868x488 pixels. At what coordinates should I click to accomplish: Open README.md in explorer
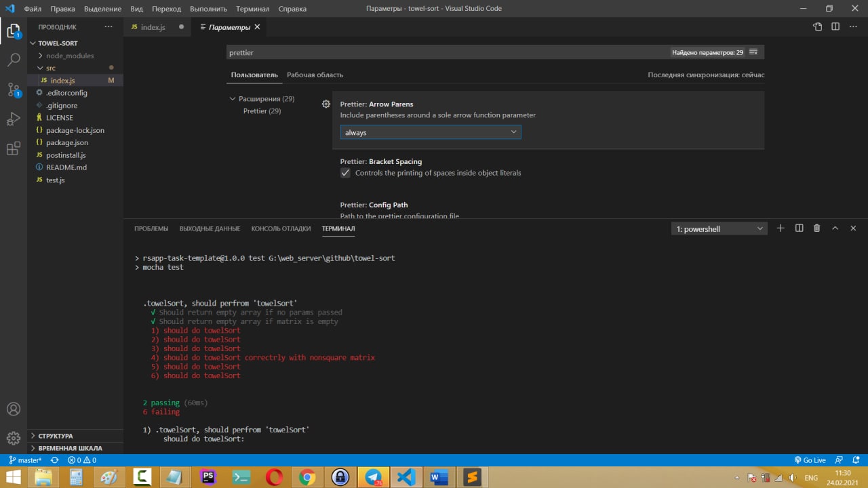click(x=75, y=167)
